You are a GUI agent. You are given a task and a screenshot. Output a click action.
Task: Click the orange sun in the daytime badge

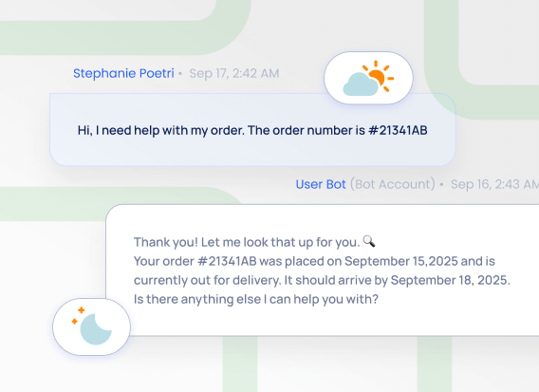[380, 76]
